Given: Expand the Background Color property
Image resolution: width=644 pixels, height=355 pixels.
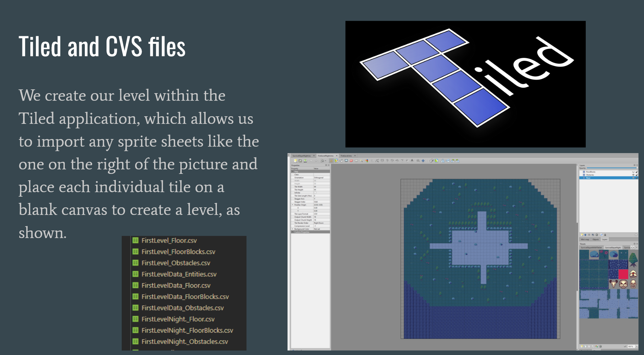Looking at the screenshot, I should coord(292,229).
